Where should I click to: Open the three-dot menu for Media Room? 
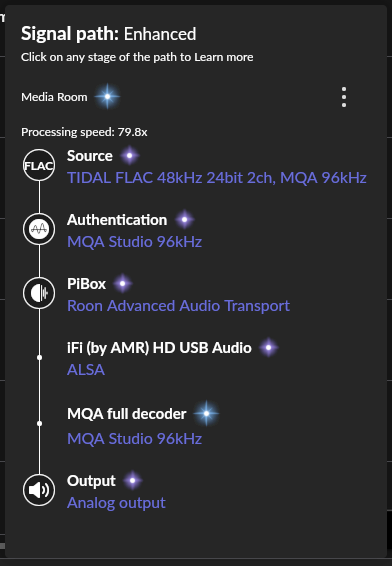click(344, 97)
